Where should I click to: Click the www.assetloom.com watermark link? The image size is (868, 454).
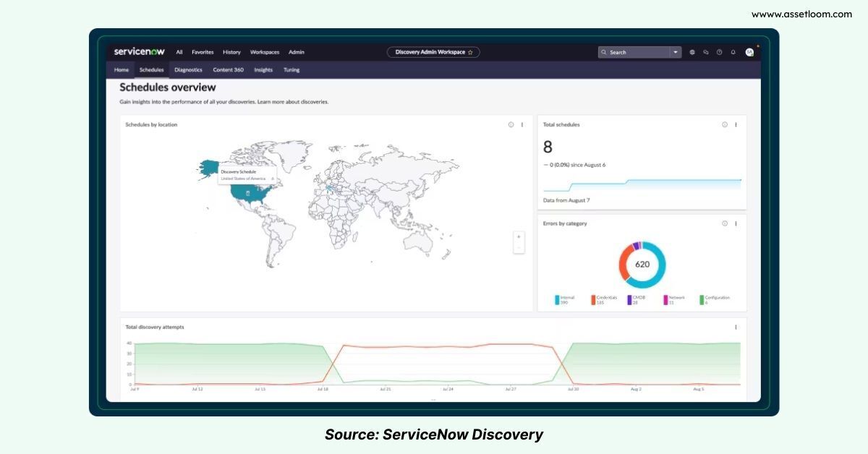click(801, 14)
